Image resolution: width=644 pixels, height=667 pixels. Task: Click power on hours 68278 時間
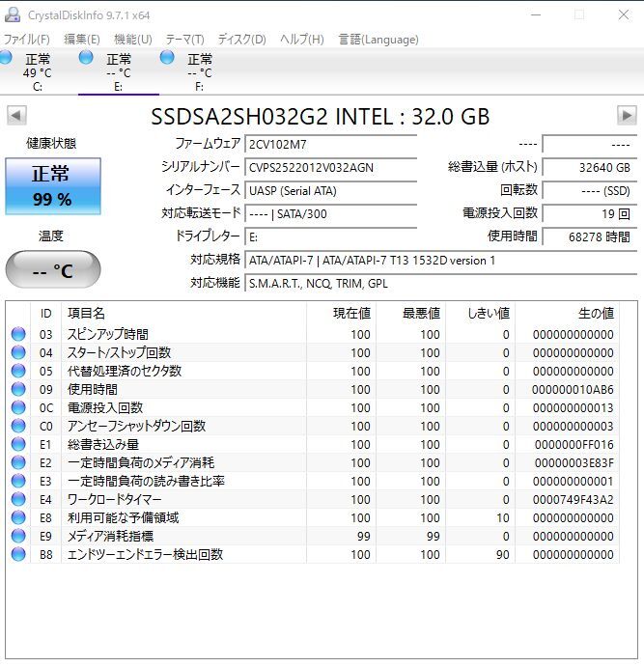pos(590,236)
